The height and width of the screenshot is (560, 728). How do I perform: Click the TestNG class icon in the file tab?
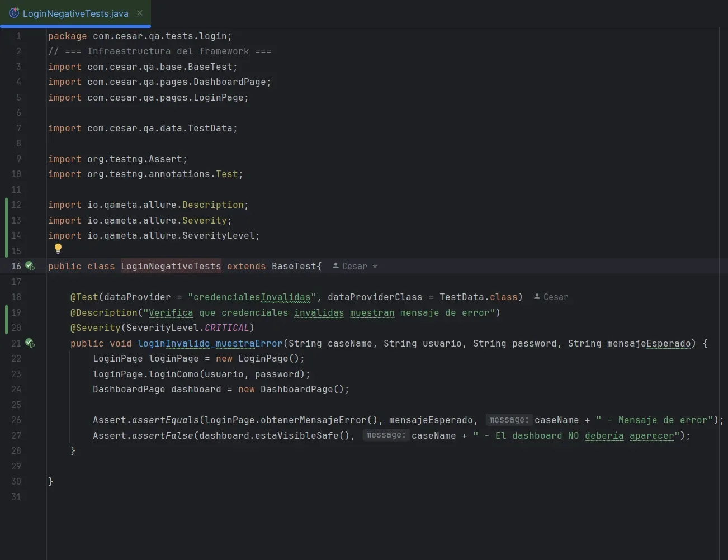coord(13,13)
